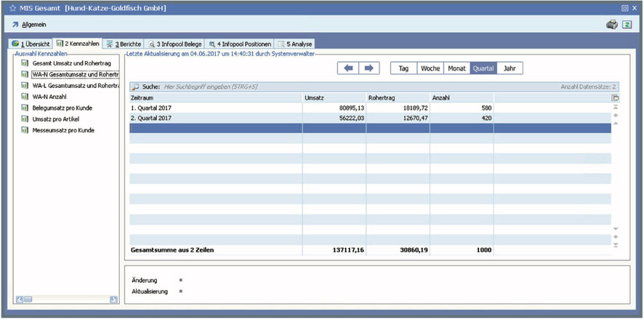
Task: Click the print icon in the toolbar
Action: [x=612, y=25]
